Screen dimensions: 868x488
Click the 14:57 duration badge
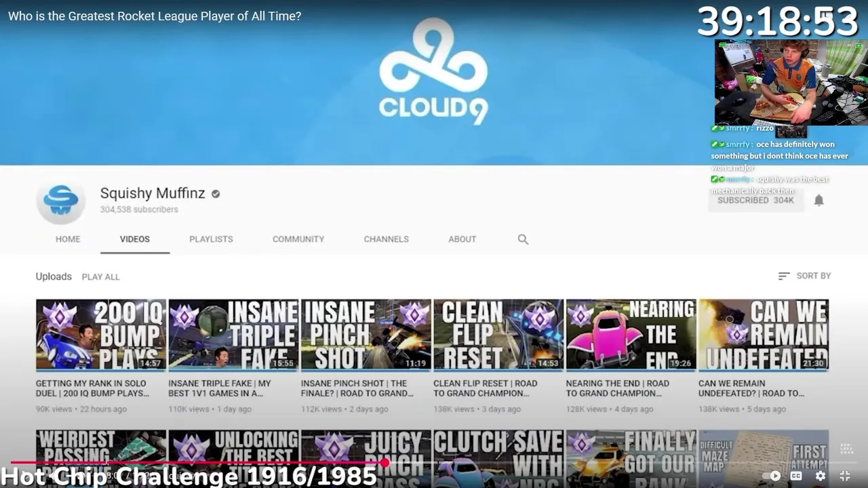151,363
